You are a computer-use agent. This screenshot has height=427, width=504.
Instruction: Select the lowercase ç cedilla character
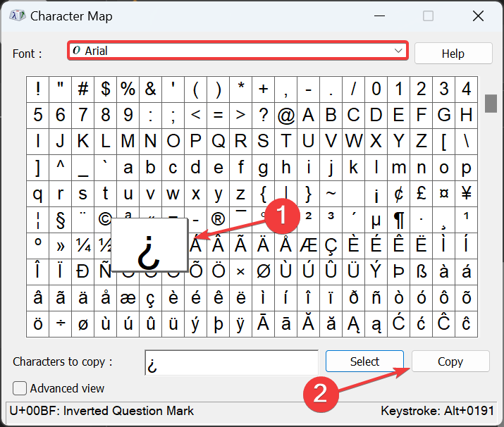pyautogui.click(x=150, y=298)
